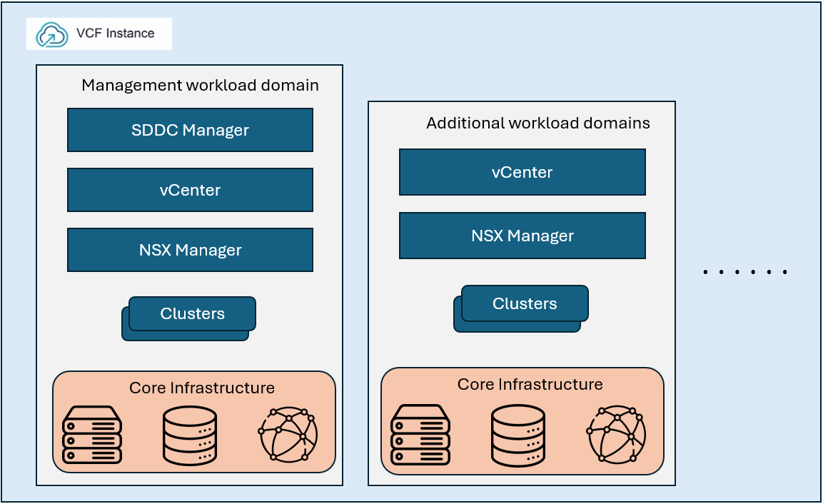Click the server icon in Management domain Core Infrastructure

[x=92, y=435]
